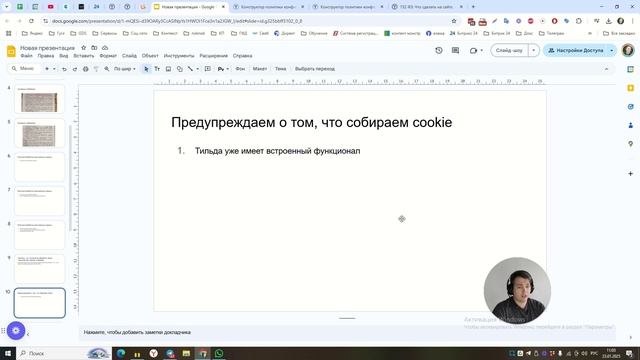Screen dimensions: 640x360
Task: Click the purple round extension button bottom left
Action: 16,331
